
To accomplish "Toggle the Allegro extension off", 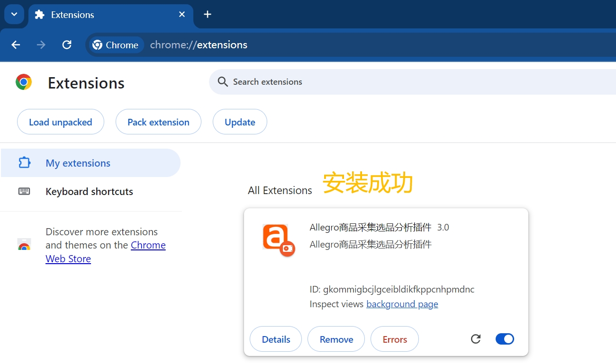I will pyautogui.click(x=505, y=339).
